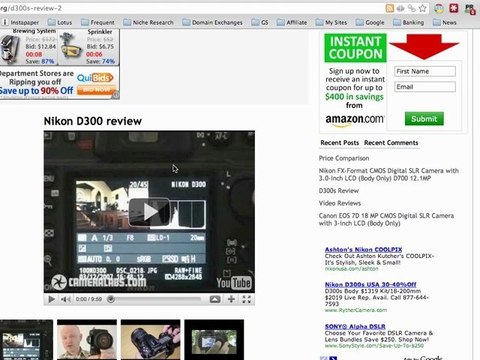The height and width of the screenshot is (360, 480).
Task: Play the video with the center play overlay
Action: 149,212
